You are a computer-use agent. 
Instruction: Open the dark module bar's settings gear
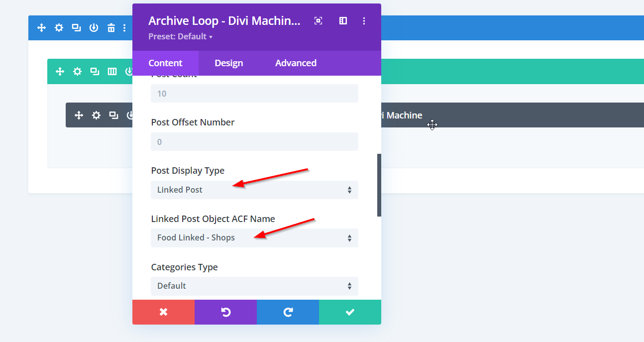point(96,115)
